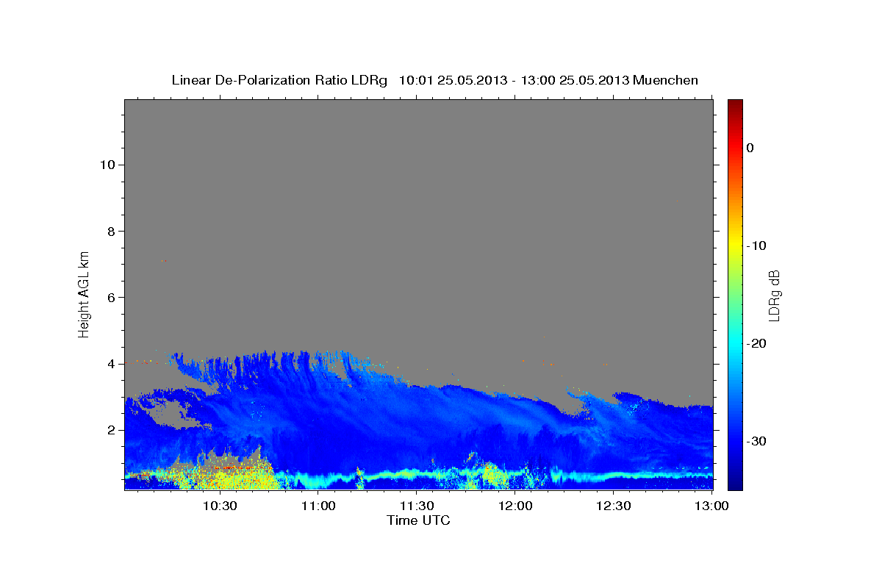Click the height tick label "10"
The image size is (882, 588).
tap(107, 165)
